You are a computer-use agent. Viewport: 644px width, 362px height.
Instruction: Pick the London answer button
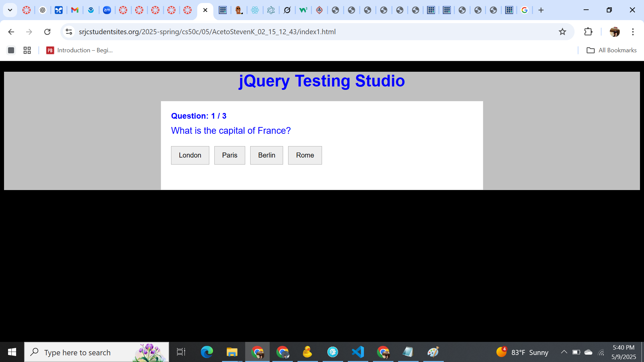click(190, 155)
